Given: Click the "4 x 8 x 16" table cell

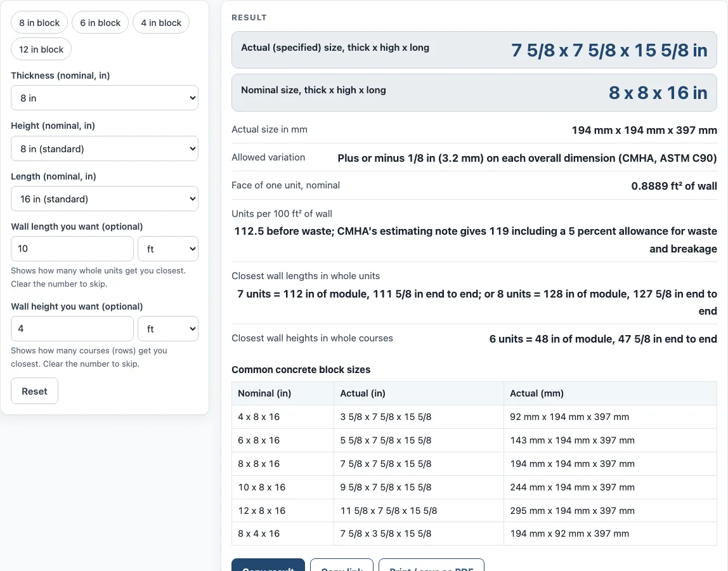Looking at the screenshot, I should point(283,417).
